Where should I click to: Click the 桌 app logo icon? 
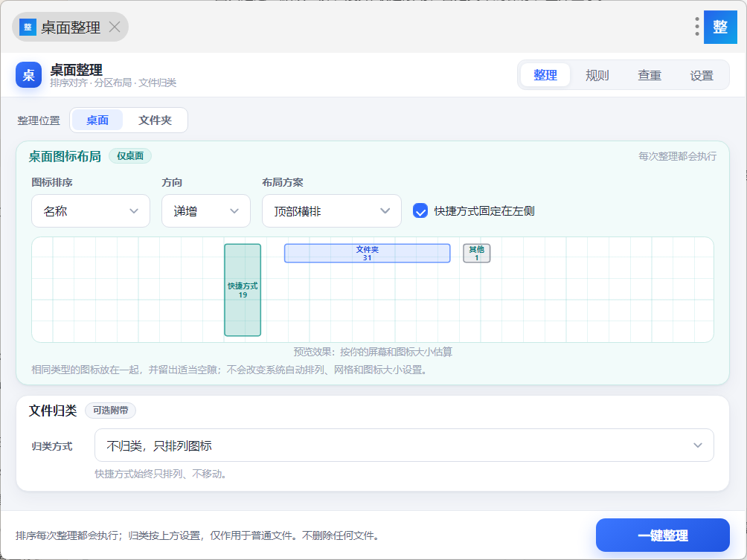(28, 75)
